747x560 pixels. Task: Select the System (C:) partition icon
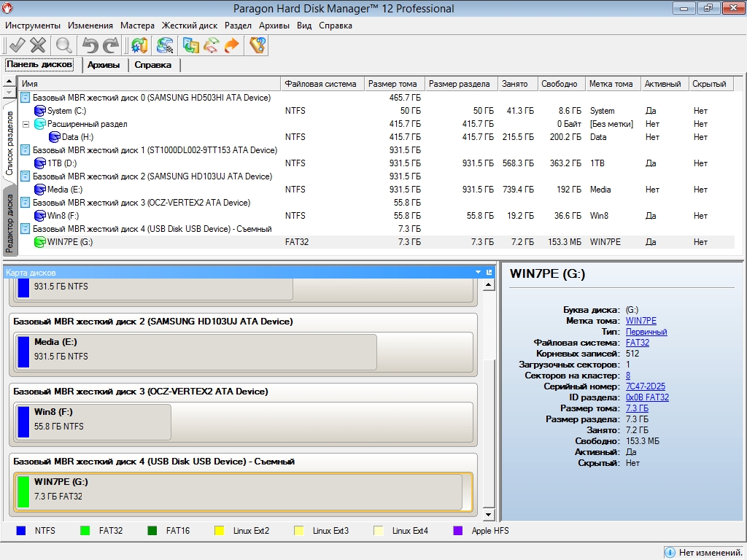coord(40,111)
